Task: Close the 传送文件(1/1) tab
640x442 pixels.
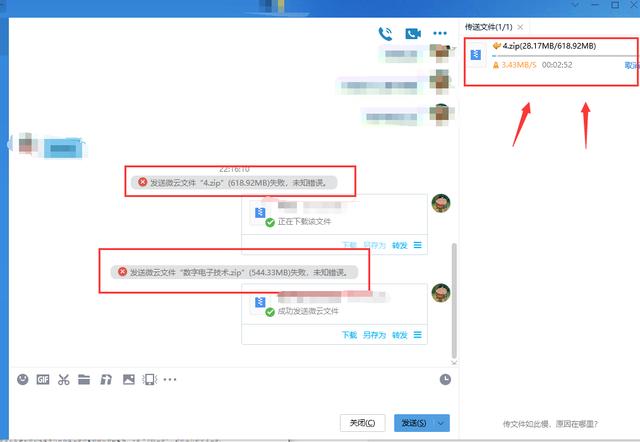Action: pyautogui.click(x=520, y=27)
